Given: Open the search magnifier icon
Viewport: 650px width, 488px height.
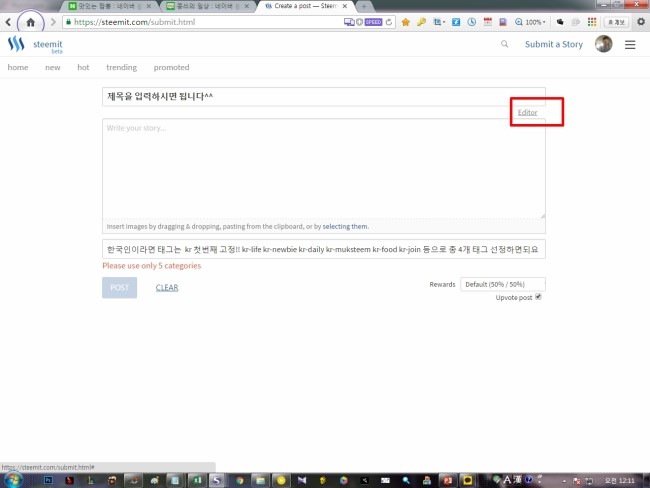Looking at the screenshot, I should coord(504,44).
